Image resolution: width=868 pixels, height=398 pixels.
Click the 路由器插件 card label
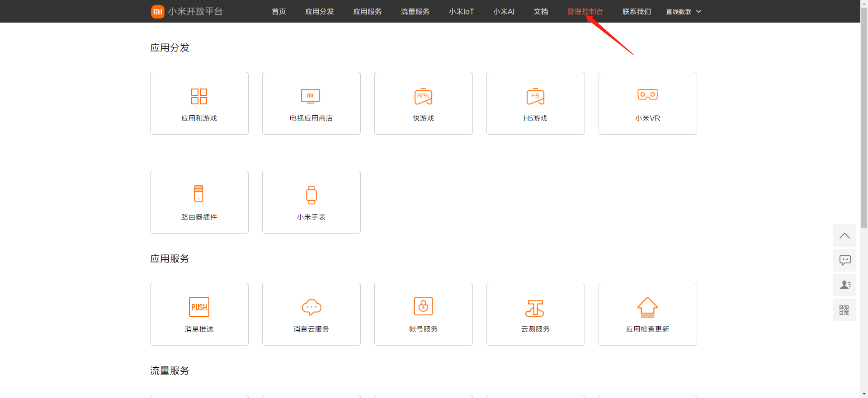coord(199,217)
